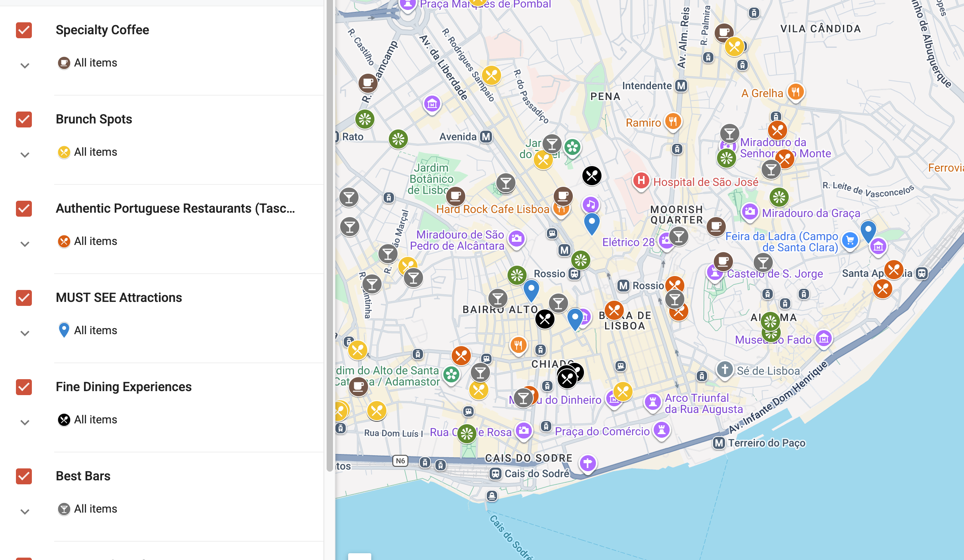Open the Best Bars layer title
This screenshot has width=964, height=560.
83,476
